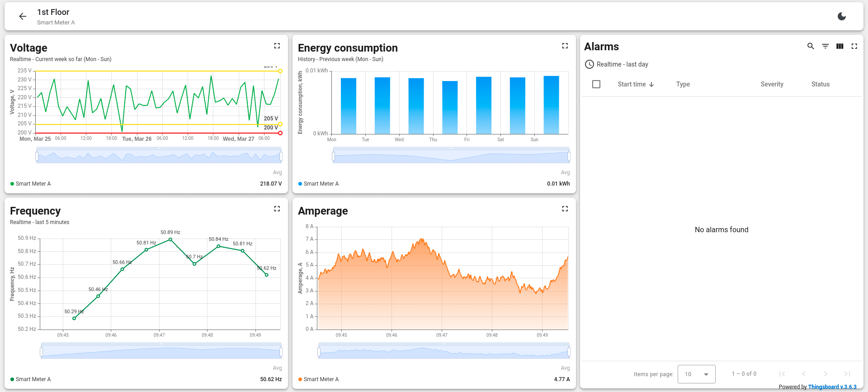Open the items per page dropdown
Viewport: 868px width, 392px height.
click(x=696, y=374)
